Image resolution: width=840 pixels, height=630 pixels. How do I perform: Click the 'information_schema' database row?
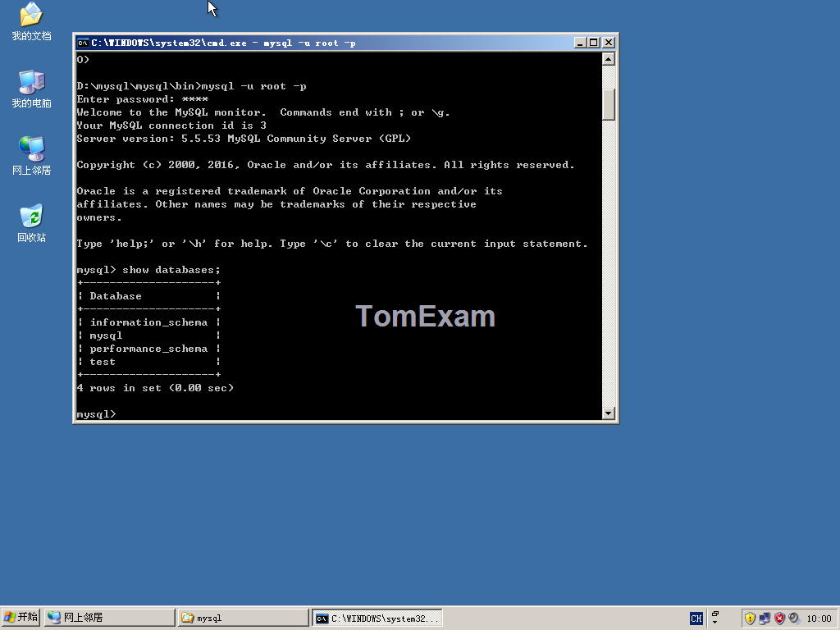[149, 322]
